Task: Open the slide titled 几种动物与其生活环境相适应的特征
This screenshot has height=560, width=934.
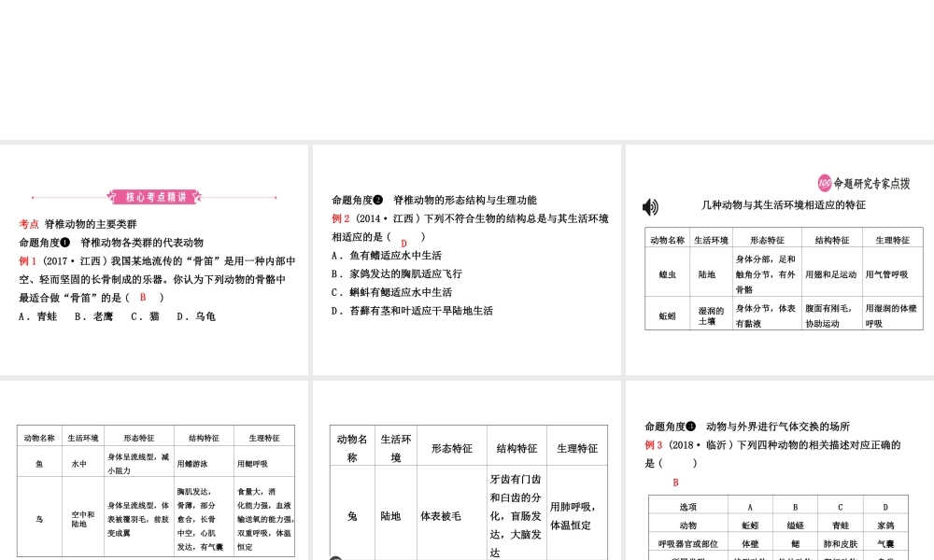Action: pyautogui.click(x=780, y=259)
